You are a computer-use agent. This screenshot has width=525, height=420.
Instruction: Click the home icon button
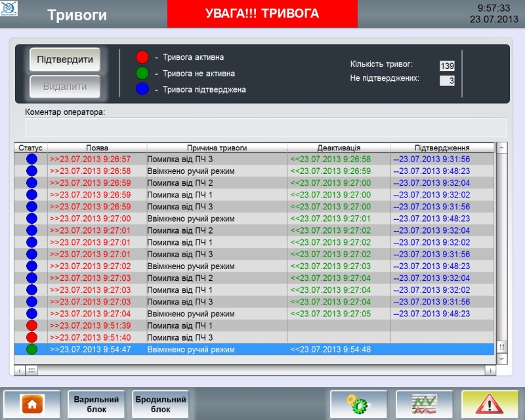pyautogui.click(x=32, y=405)
